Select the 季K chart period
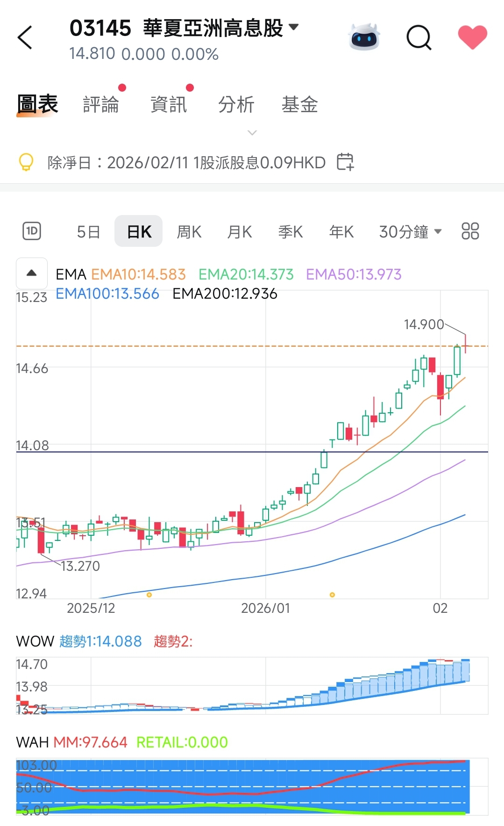Image resolution: width=504 pixels, height=826 pixels. pyautogui.click(x=291, y=232)
